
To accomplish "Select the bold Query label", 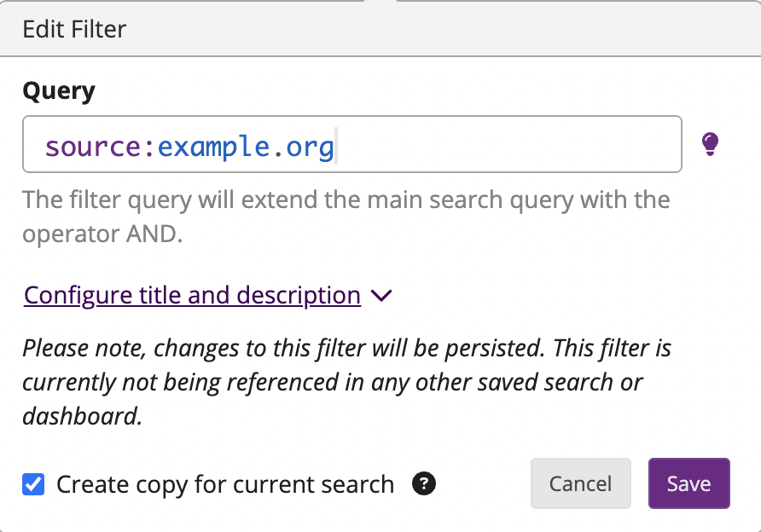I will click(59, 90).
